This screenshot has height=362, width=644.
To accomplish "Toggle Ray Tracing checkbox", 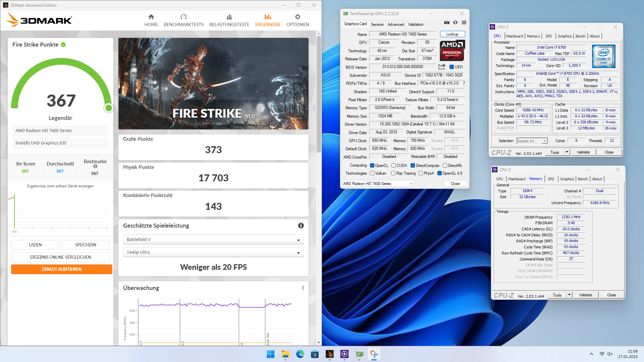I will click(393, 173).
